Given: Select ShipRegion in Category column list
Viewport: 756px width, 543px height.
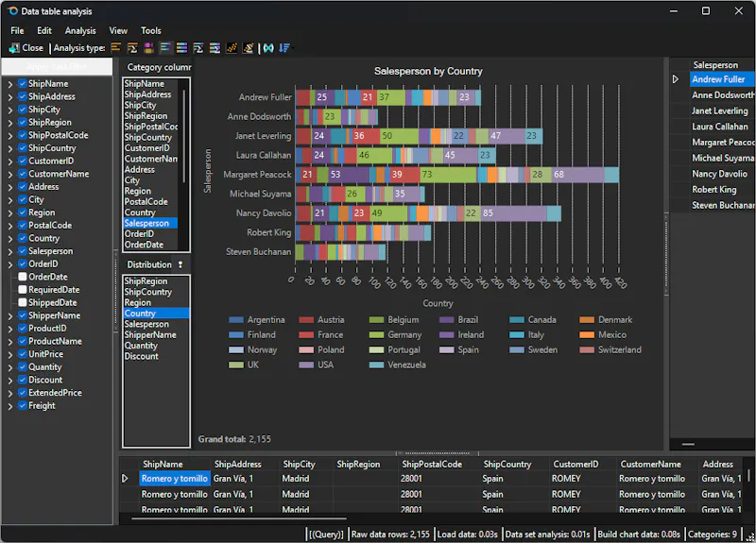Looking at the screenshot, I should click(150, 115).
